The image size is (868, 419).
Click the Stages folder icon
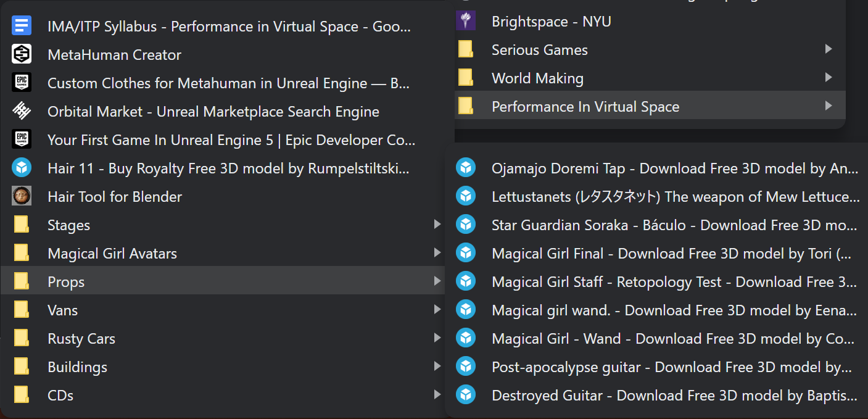click(22, 225)
